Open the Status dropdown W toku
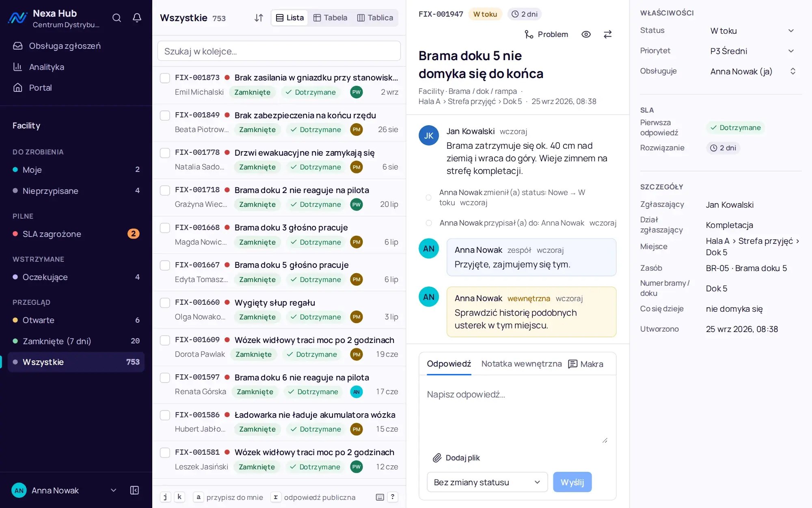812x508 pixels. pos(753,31)
